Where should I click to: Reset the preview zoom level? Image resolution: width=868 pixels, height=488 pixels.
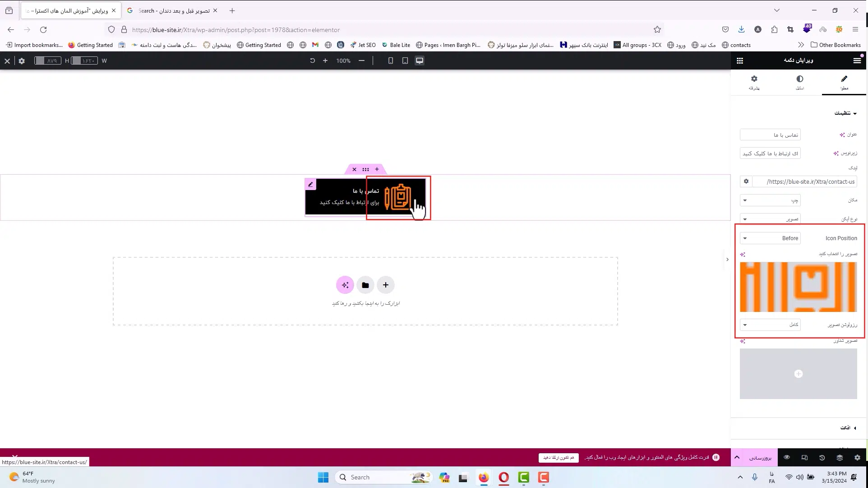312,60
